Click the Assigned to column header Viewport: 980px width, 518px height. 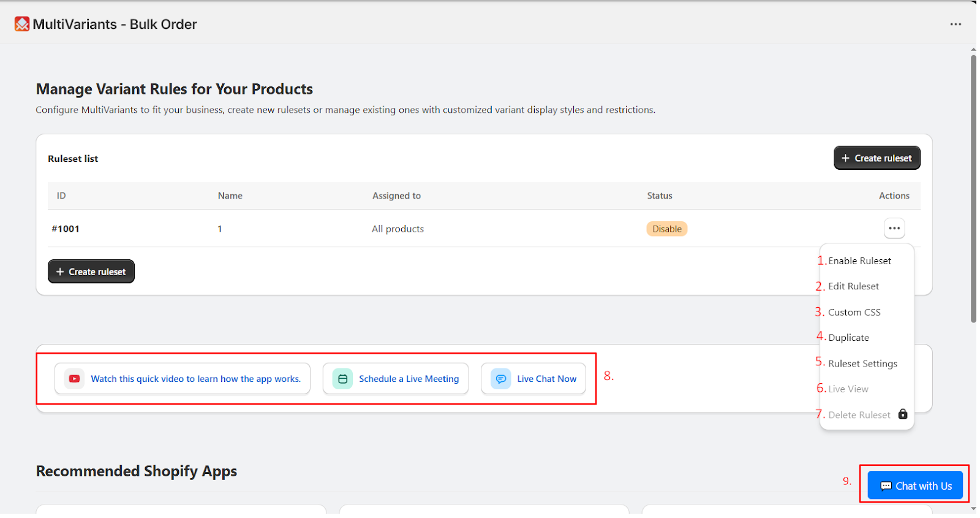[396, 196]
